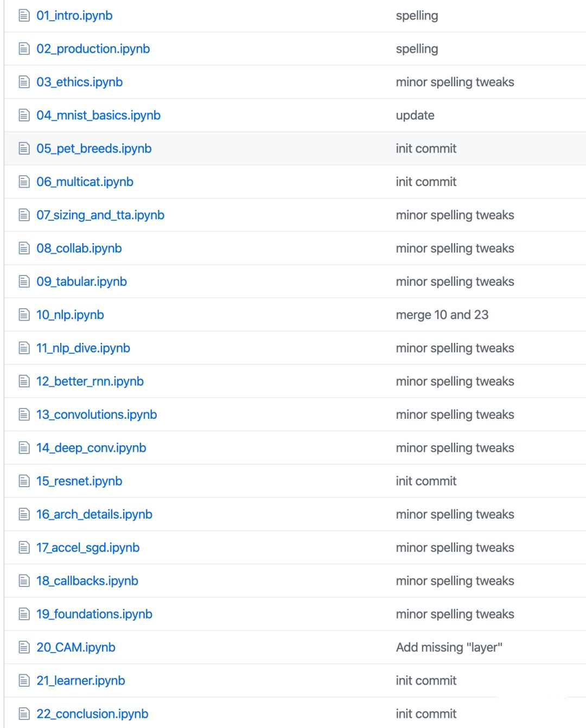Open the 12_better_rnn.ipynb file
The width and height of the screenshot is (586, 728).
(x=90, y=381)
